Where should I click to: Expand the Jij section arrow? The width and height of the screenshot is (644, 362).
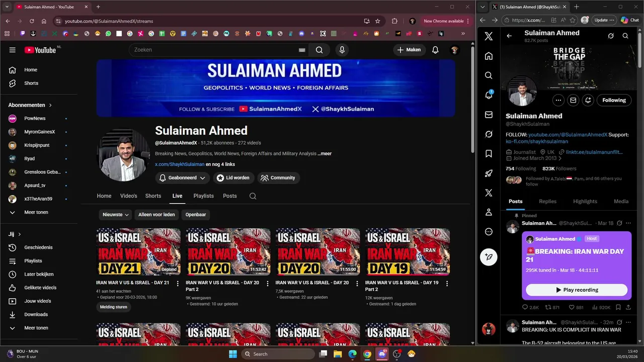20,234
